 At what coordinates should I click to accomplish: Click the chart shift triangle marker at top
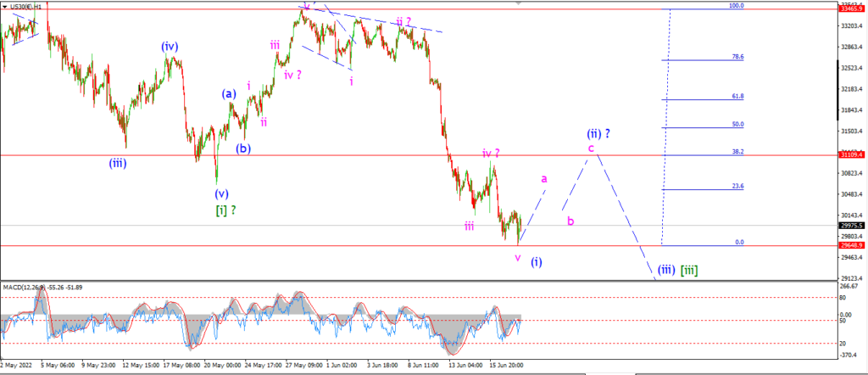tap(519, 3)
